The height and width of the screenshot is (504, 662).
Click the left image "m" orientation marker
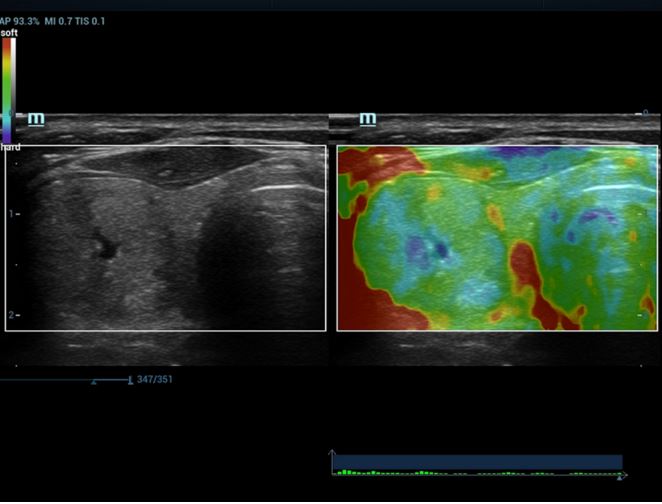pos(36,118)
